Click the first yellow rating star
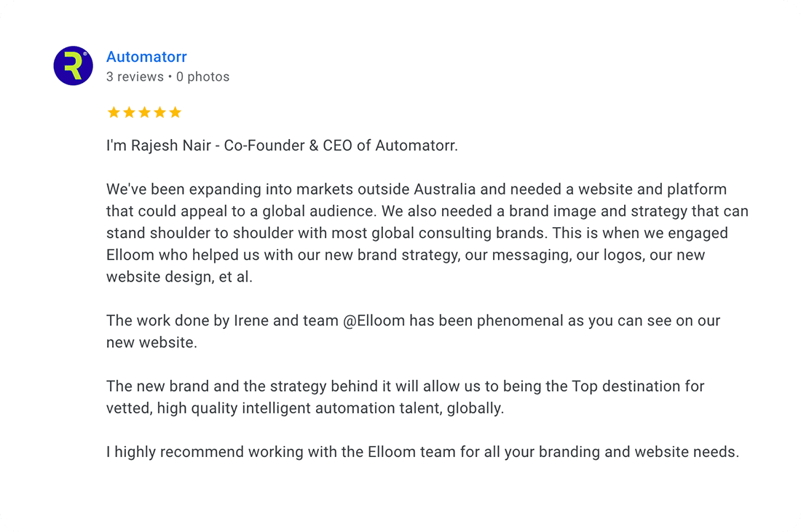Image resolution: width=801 pixels, height=532 pixels. pos(114,112)
